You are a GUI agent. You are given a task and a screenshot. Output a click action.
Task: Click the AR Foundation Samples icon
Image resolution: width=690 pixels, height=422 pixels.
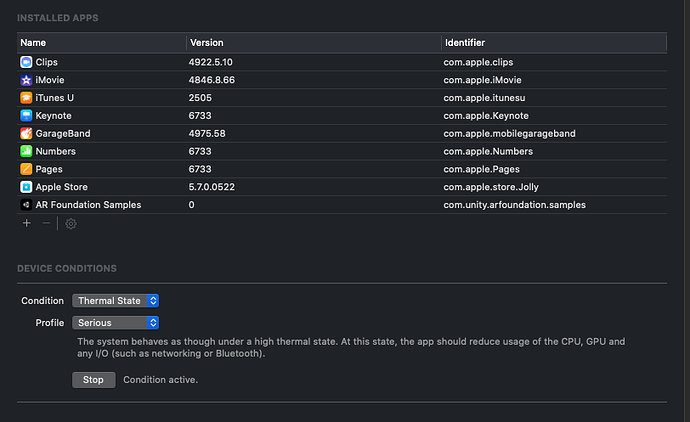point(26,205)
